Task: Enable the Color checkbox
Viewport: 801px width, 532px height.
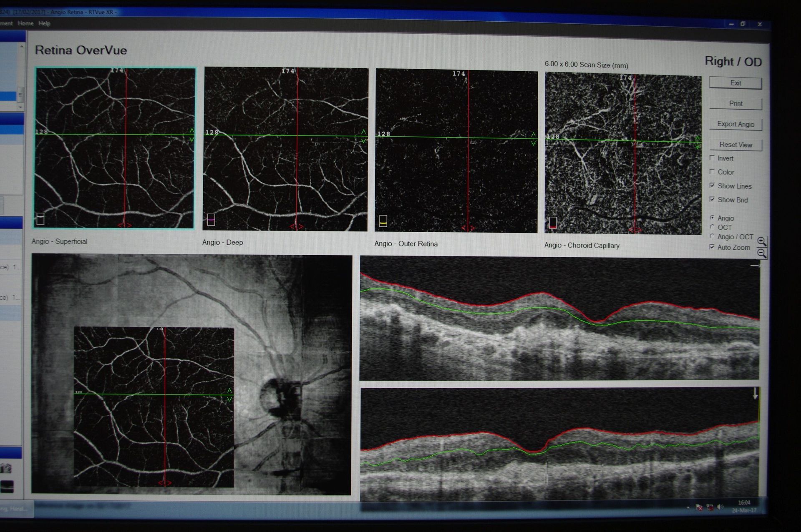Action: click(x=712, y=172)
